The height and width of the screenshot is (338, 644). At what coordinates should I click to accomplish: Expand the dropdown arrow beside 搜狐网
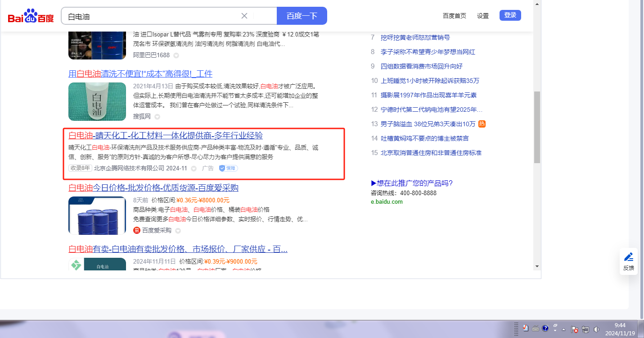(x=157, y=117)
